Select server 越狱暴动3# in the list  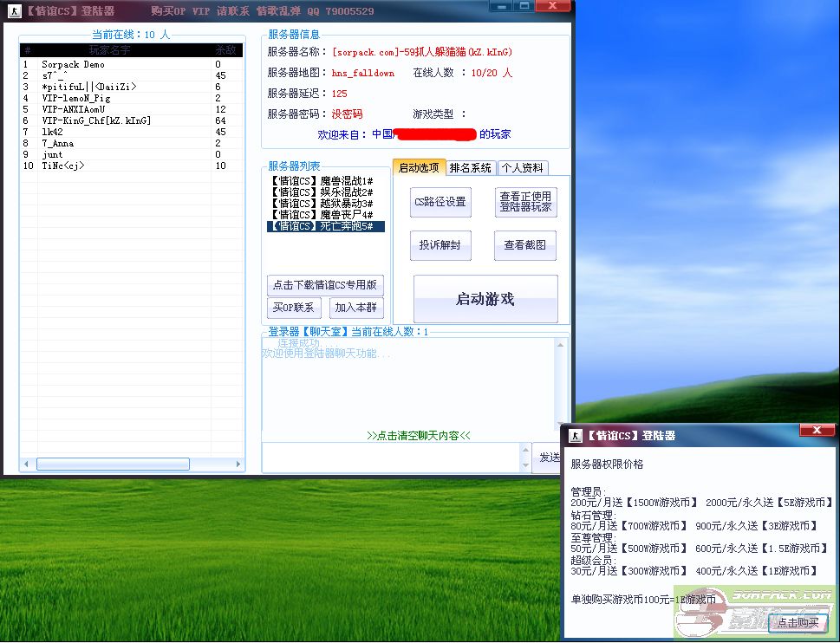(x=321, y=204)
